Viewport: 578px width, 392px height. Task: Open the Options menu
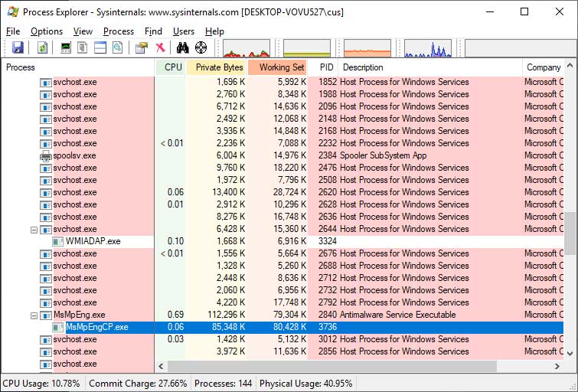[x=47, y=31]
